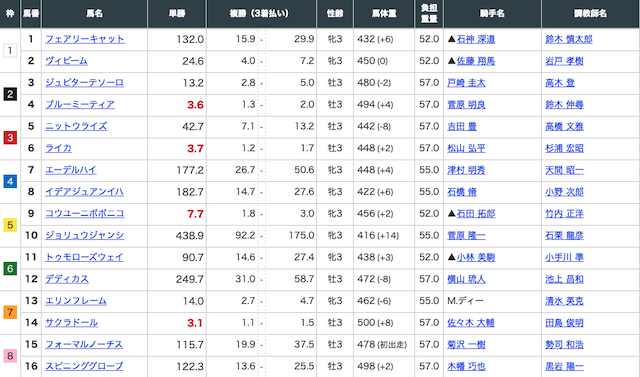Click the pink frame 8 badge
Screen dimensions: 640x377
click(10, 356)
